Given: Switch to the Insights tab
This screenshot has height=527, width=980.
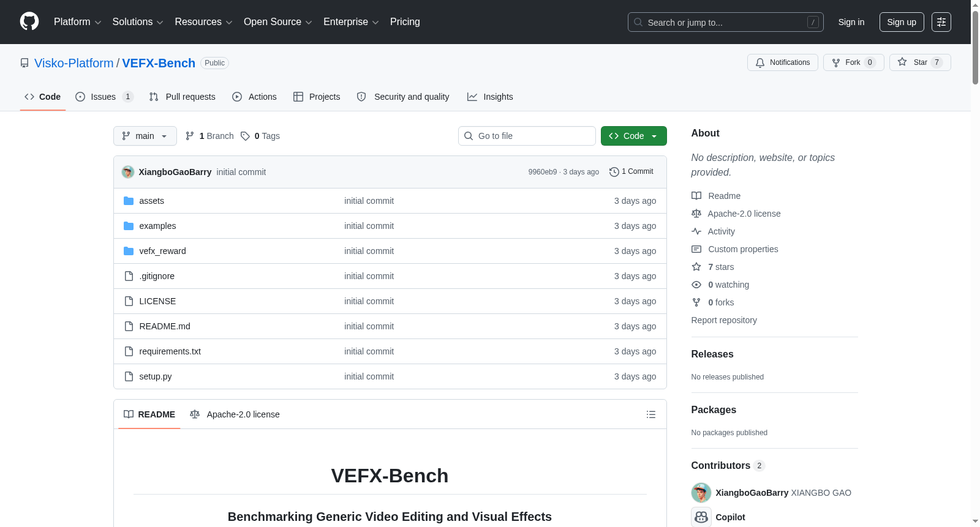Looking at the screenshot, I should click(490, 97).
